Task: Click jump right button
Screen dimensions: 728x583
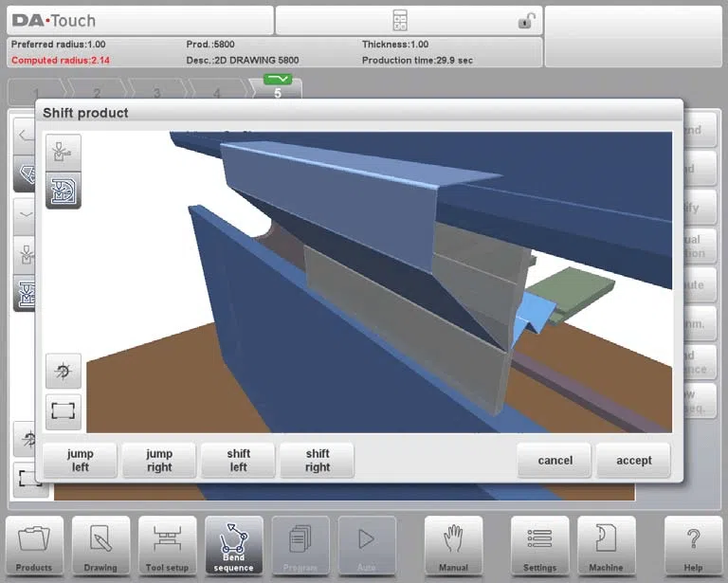Action: pyautogui.click(x=159, y=460)
